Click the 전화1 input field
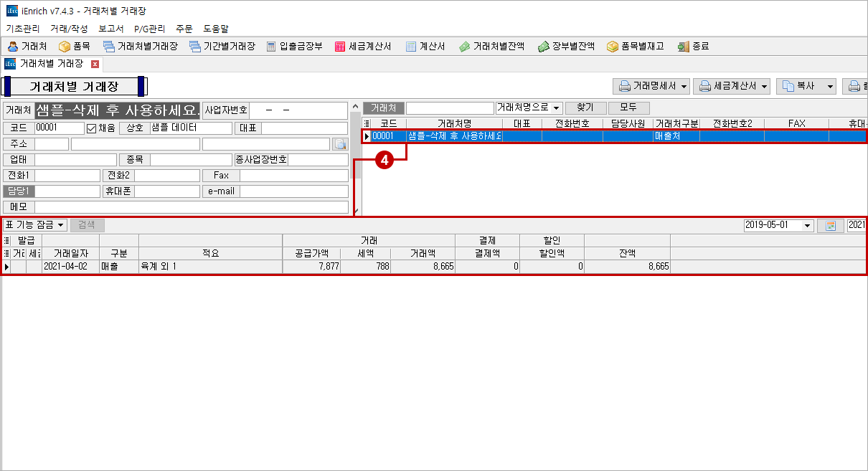This screenshot has height=471, width=868. pos(67,176)
